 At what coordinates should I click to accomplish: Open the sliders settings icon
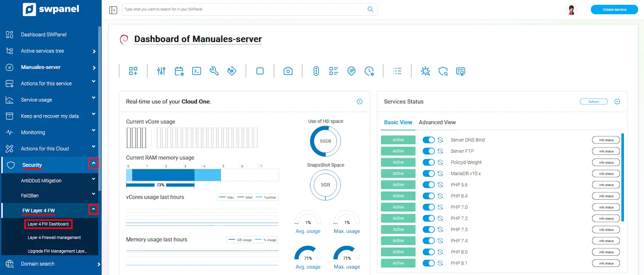coord(161,71)
